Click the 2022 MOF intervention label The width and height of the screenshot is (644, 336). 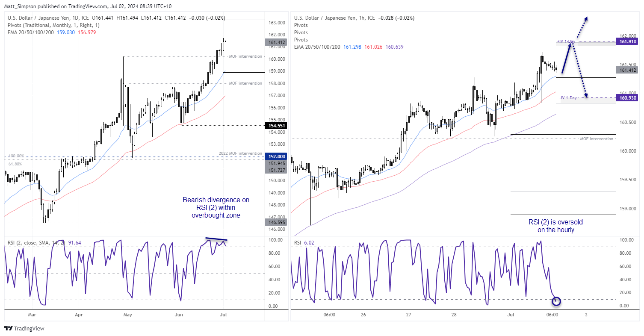(x=240, y=153)
